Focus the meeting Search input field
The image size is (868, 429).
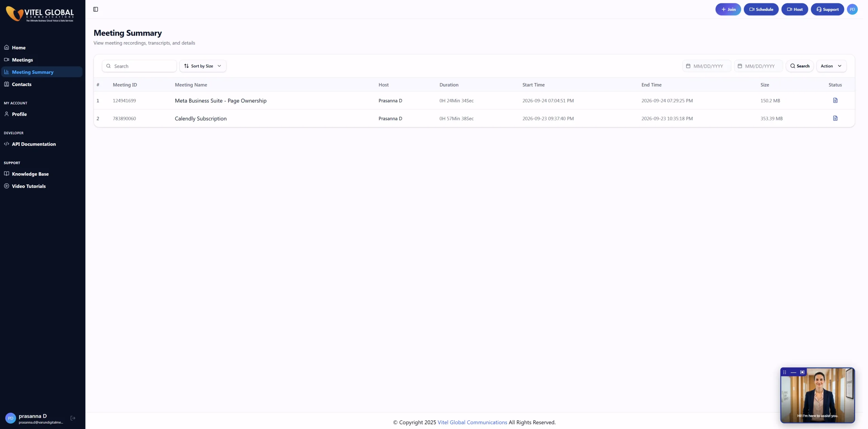[139, 66]
